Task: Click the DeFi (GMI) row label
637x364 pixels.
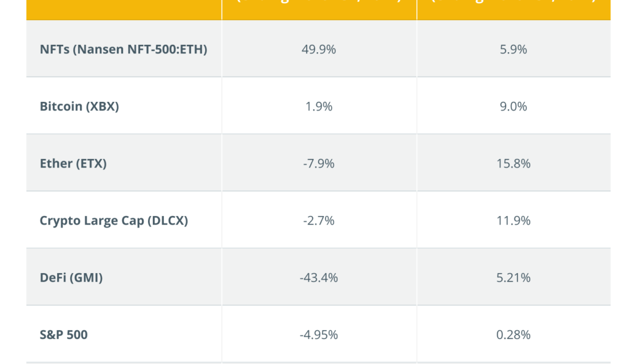Action: (72, 278)
